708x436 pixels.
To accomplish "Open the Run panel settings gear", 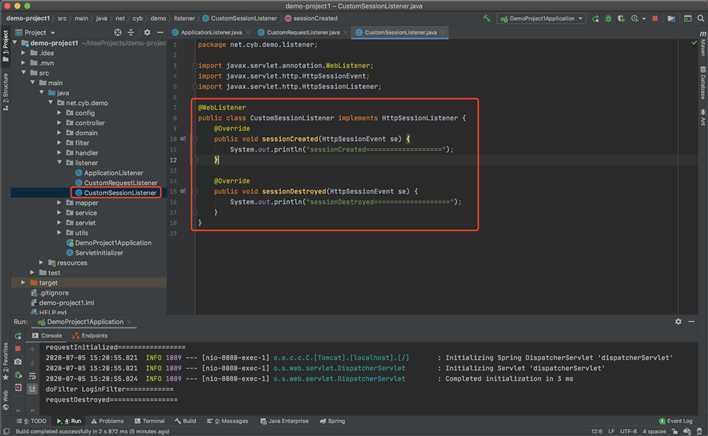I will click(678, 322).
